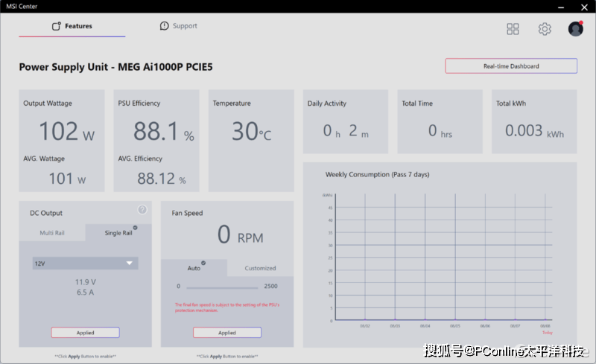596x364 pixels.
Task: Click Applied button under Fan Speed
Action: [x=227, y=333]
